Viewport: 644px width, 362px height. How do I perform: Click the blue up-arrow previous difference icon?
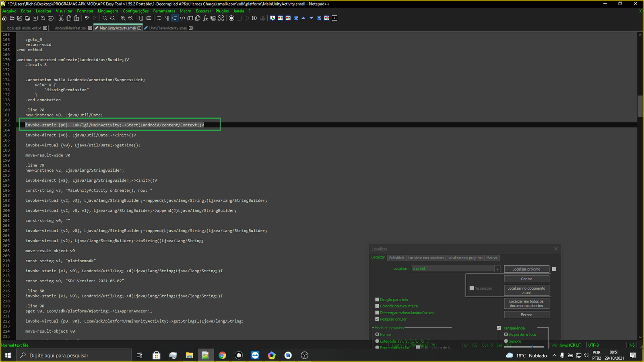[x=303, y=18]
